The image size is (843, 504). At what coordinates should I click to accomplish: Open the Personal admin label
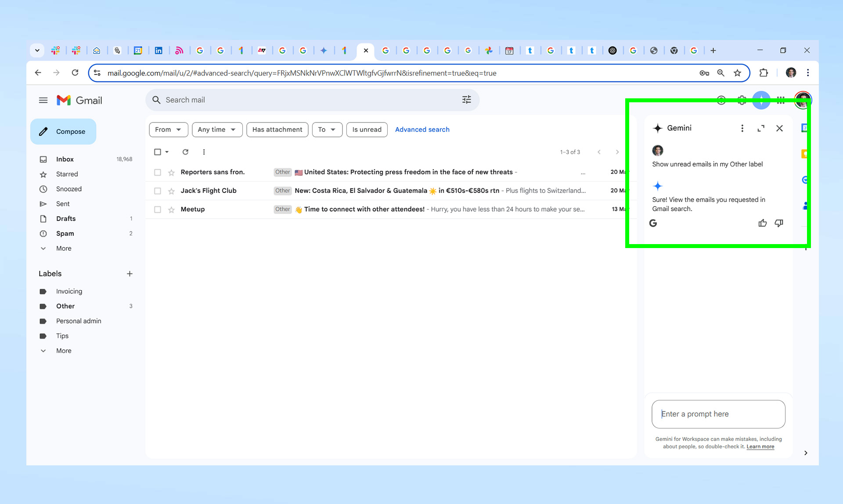[79, 321]
